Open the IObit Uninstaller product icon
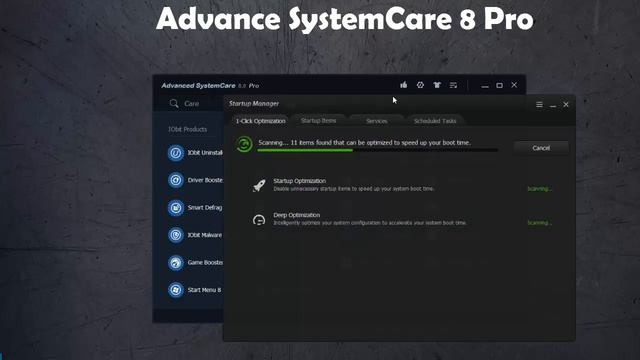Image resolution: width=640 pixels, height=360 pixels. tap(176, 153)
